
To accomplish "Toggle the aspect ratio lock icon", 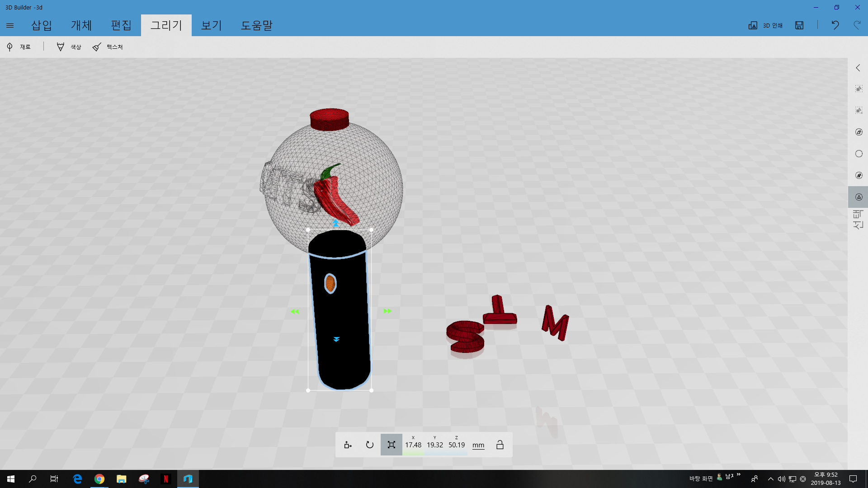I will (x=500, y=445).
